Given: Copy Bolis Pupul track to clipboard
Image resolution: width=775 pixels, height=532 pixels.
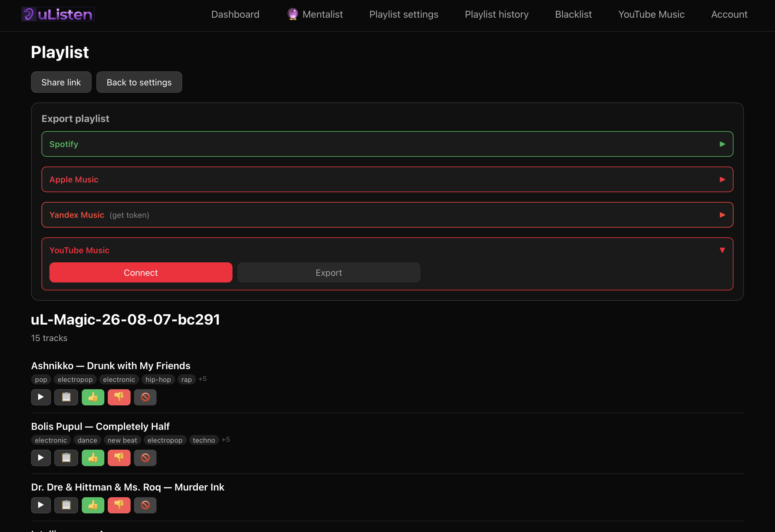Looking at the screenshot, I should [66, 458].
